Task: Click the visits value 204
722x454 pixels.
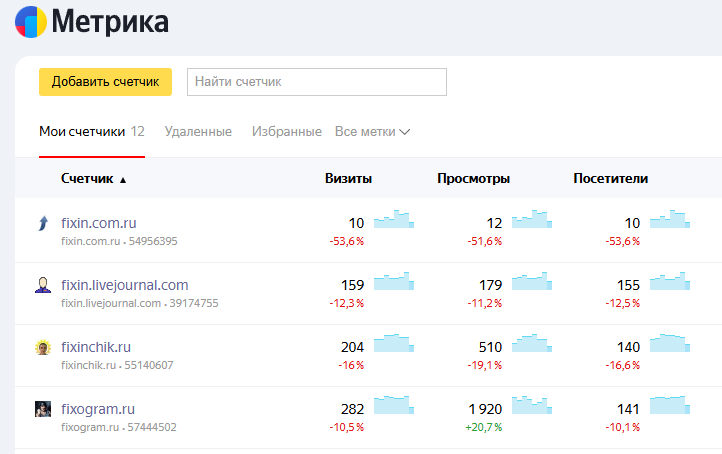Action: coord(352,347)
